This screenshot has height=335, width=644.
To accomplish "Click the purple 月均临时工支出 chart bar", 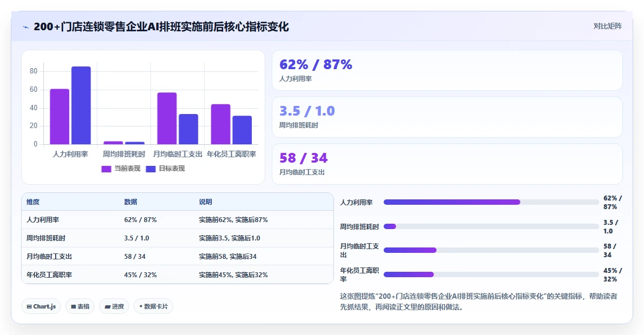I will 167,119.
